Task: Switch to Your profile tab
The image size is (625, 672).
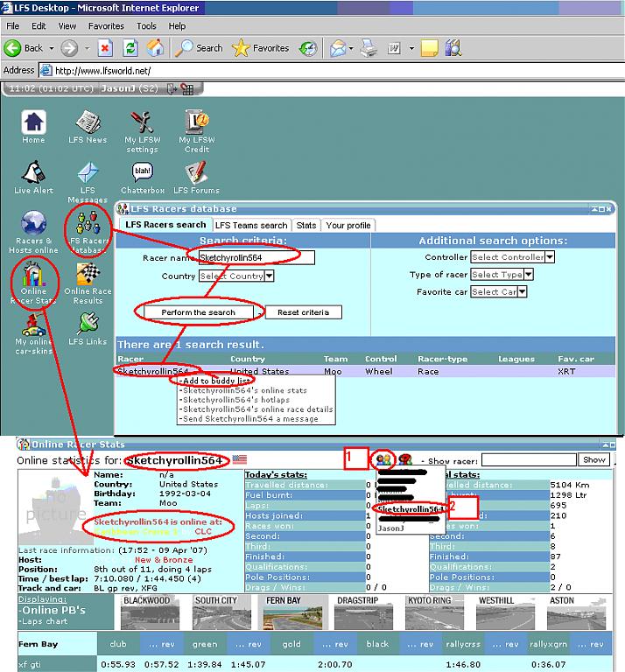Action: pyautogui.click(x=348, y=226)
